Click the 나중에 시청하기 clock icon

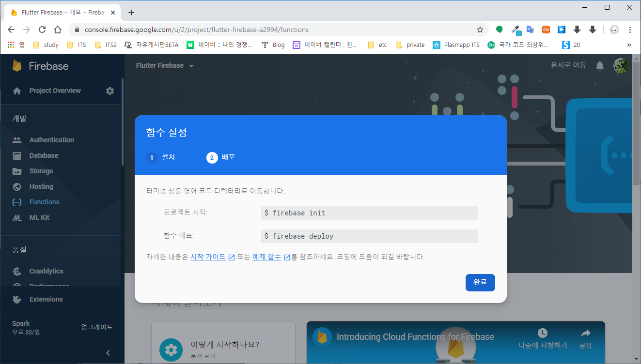(543, 333)
